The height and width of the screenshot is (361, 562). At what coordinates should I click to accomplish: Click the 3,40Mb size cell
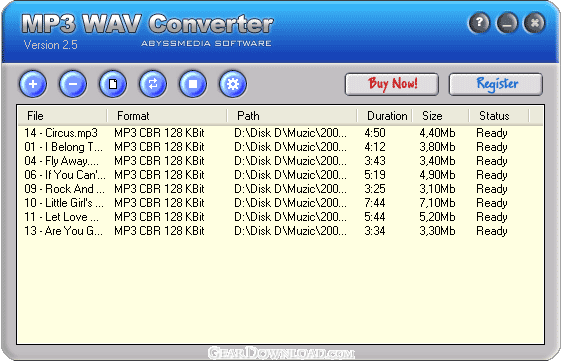[x=437, y=161]
